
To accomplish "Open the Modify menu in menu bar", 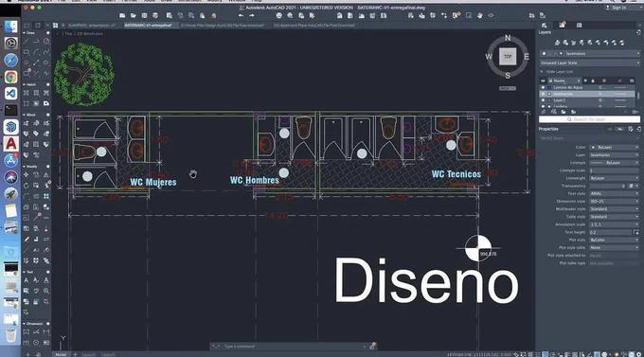I will pos(214,1).
